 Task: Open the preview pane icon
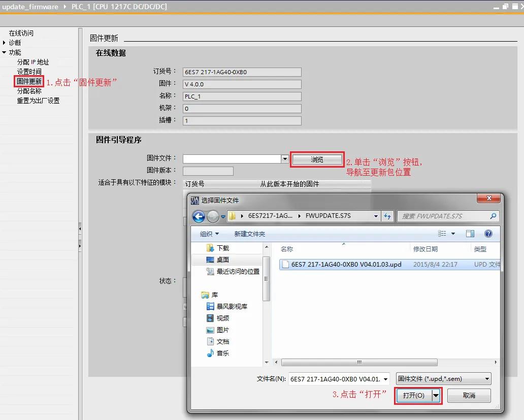point(470,233)
